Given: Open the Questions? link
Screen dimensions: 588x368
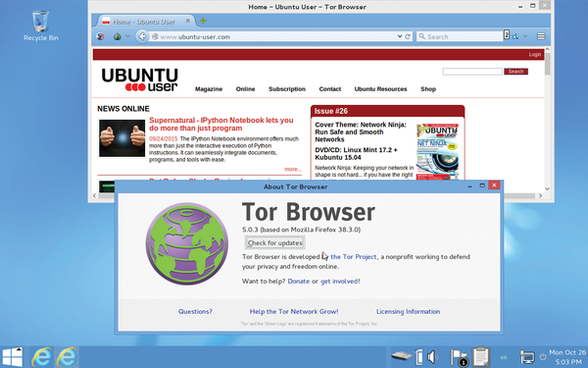Looking at the screenshot, I should 195,311.
